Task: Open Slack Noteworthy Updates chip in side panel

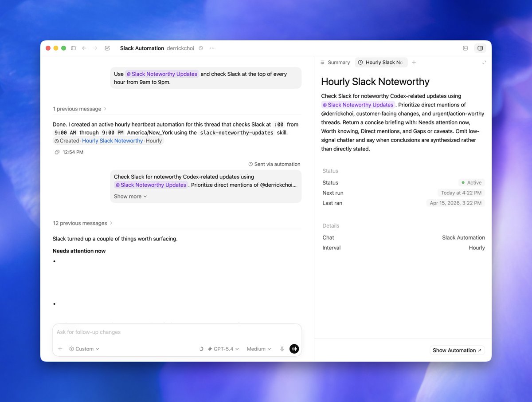Action: click(358, 105)
